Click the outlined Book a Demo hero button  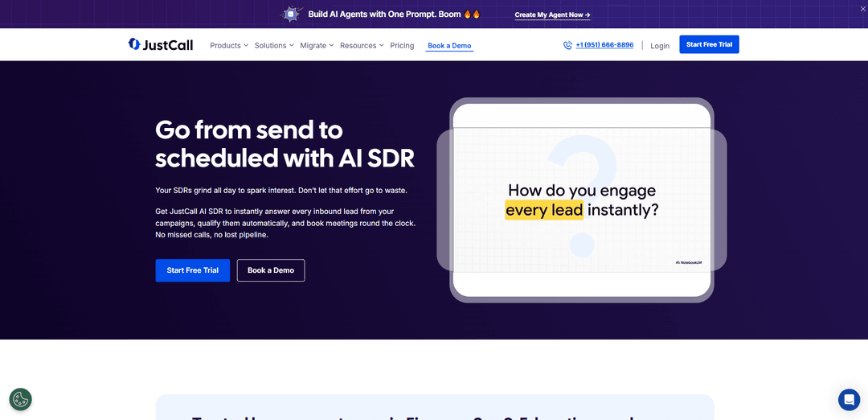(271, 270)
